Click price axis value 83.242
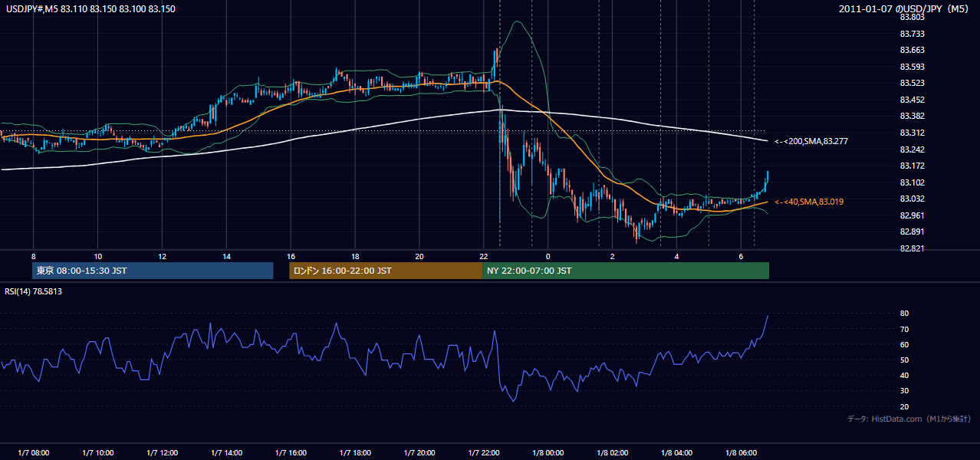This screenshot has width=980, height=460. [912, 149]
